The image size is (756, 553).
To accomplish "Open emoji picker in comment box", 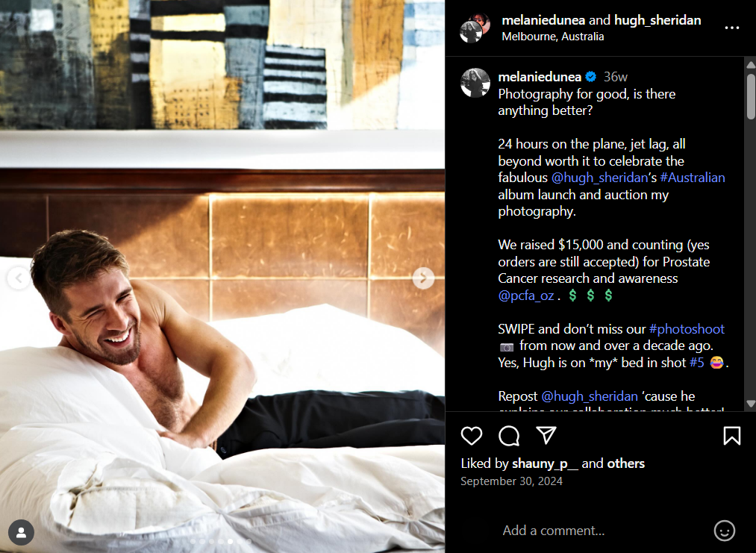I will click(724, 531).
